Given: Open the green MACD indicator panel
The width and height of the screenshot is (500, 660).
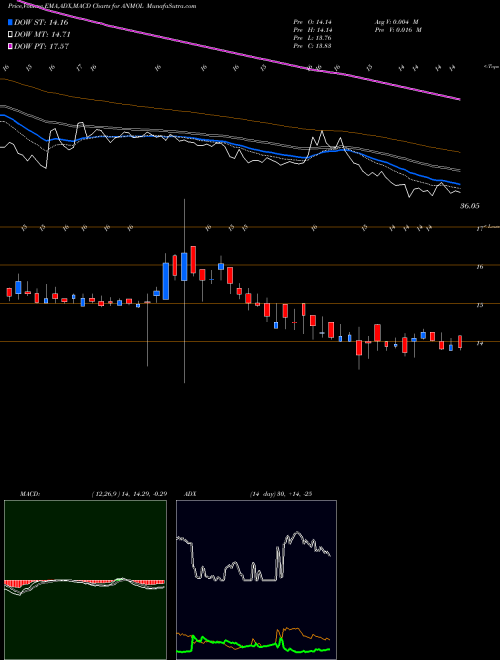Looking at the screenshot, I should [x=85, y=580].
